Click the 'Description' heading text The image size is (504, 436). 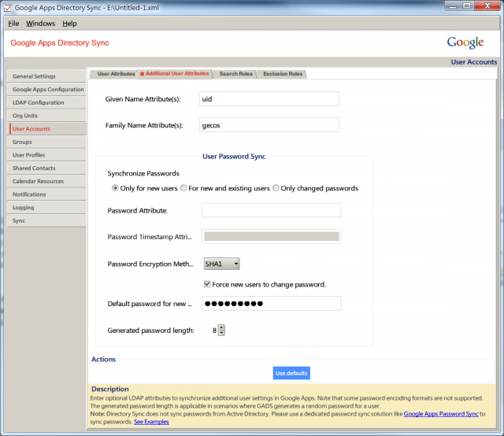[110, 389]
